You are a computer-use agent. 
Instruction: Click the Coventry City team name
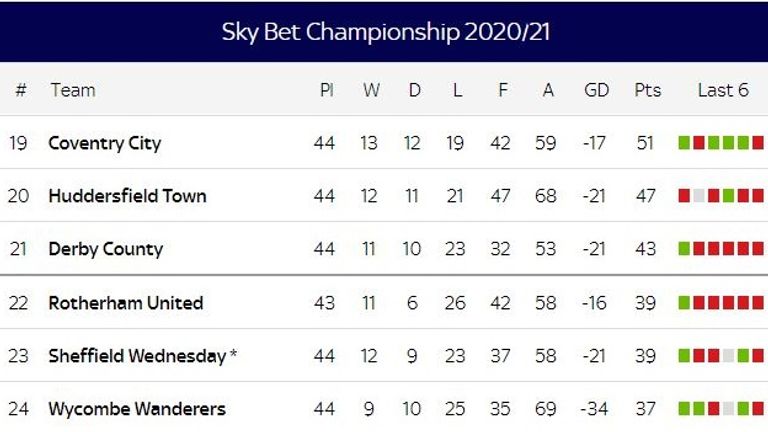click(x=104, y=143)
